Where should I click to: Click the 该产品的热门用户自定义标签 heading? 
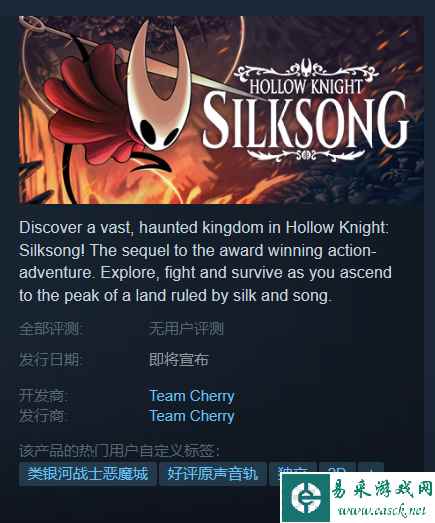tap(119, 451)
